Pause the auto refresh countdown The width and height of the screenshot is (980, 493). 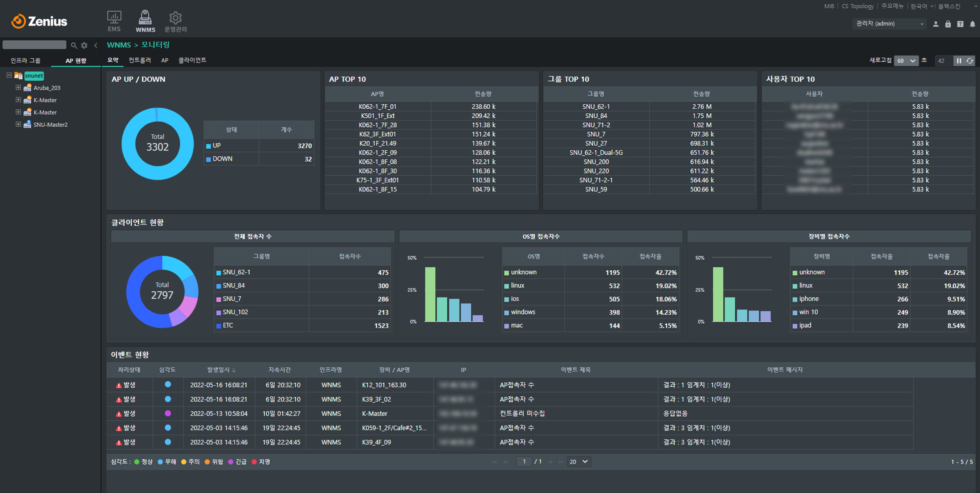[959, 60]
